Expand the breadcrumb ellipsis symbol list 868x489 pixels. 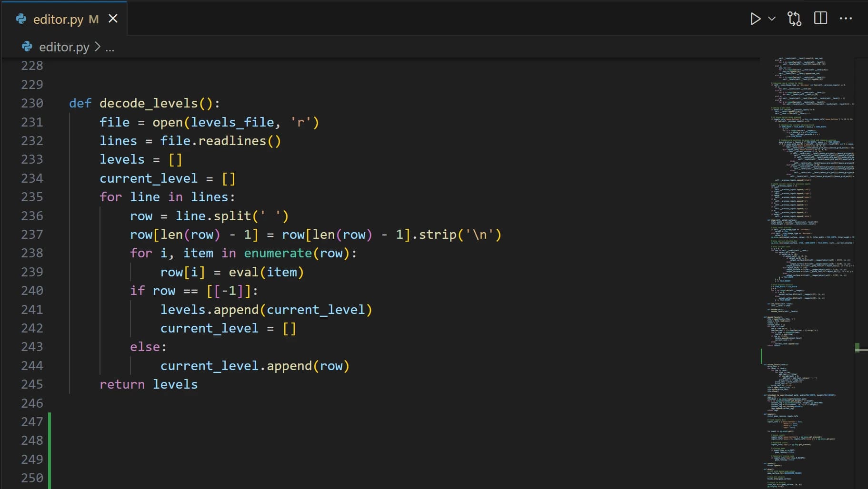point(110,48)
